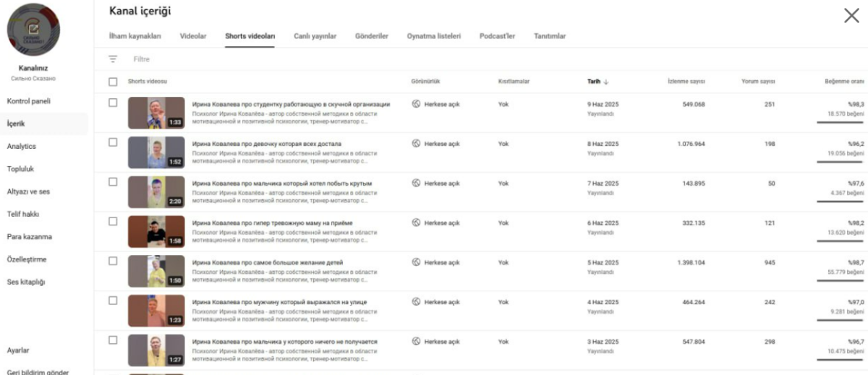Click the channel avatar picture
The width and height of the screenshot is (868, 375).
pyautogui.click(x=33, y=30)
